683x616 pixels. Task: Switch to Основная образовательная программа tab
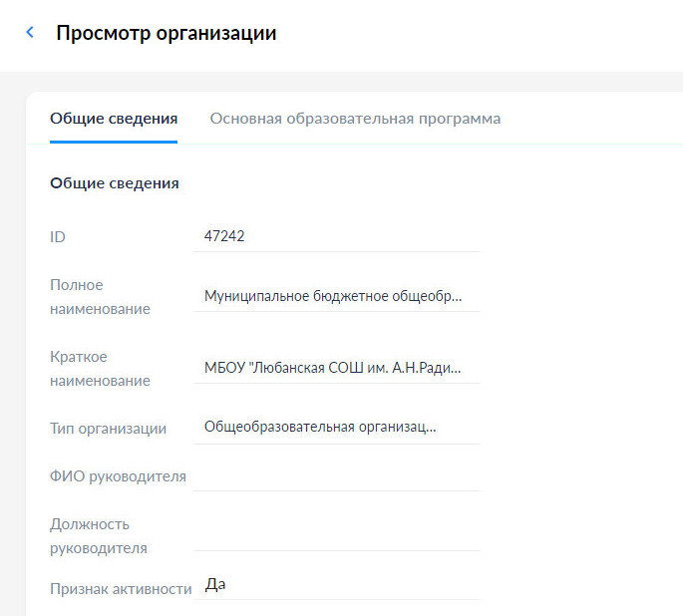(355, 119)
